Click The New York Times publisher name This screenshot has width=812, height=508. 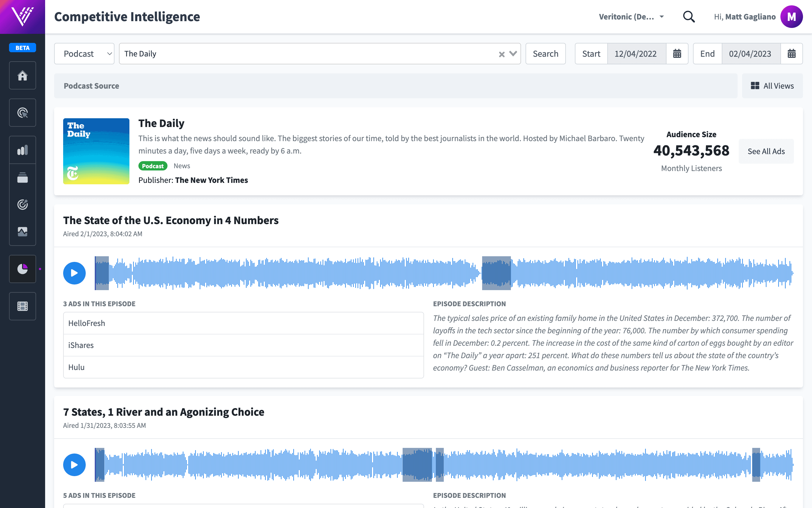tap(211, 180)
